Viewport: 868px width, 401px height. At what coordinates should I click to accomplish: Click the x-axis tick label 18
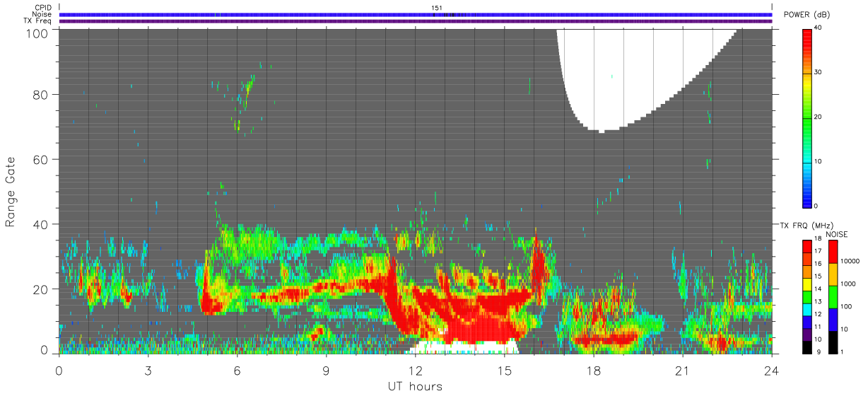pyautogui.click(x=593, y=371)
